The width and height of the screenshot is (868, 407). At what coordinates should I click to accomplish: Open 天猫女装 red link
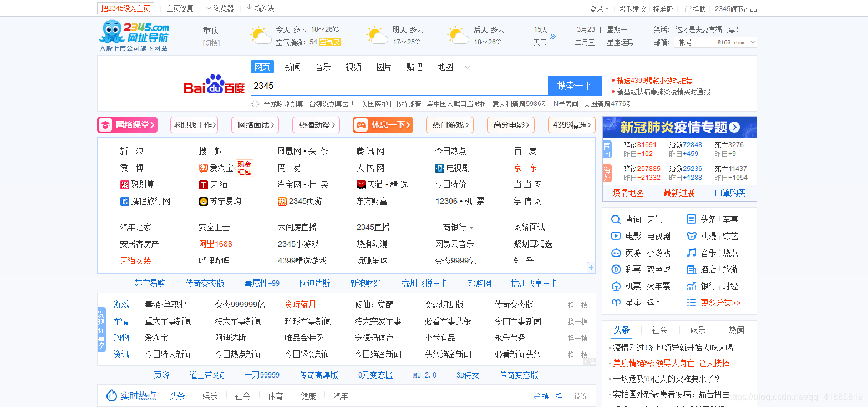(x=135, y=260)
